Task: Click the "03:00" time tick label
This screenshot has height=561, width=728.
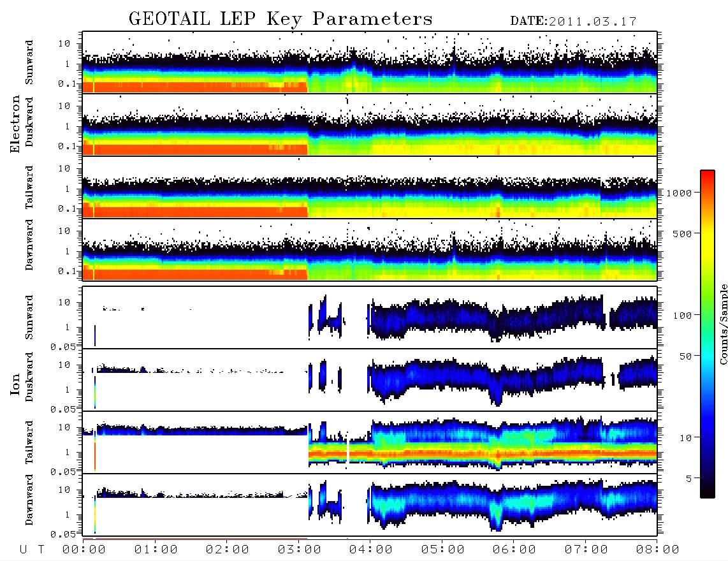Action: click(300, 550)
